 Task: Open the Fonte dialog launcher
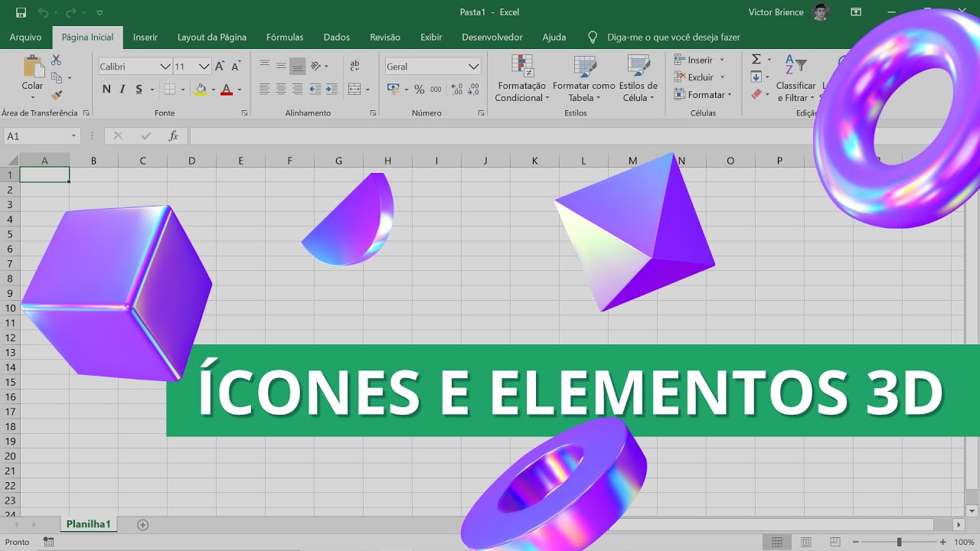[x=244, y=112]
